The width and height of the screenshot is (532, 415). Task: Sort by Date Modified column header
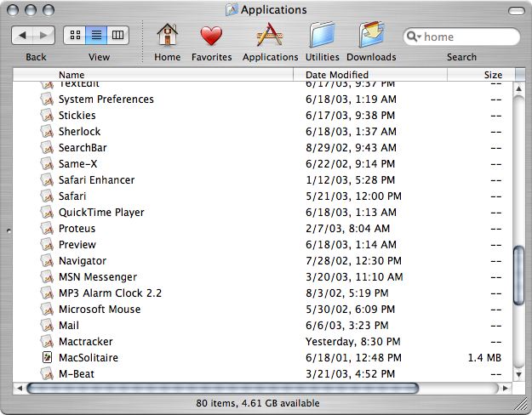tap(370, 74)
